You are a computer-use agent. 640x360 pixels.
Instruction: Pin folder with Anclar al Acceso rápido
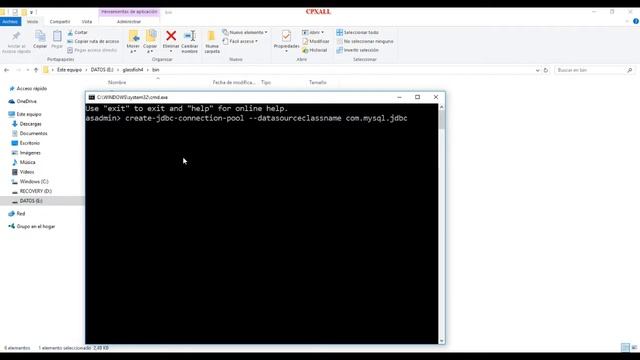point(16,42)
